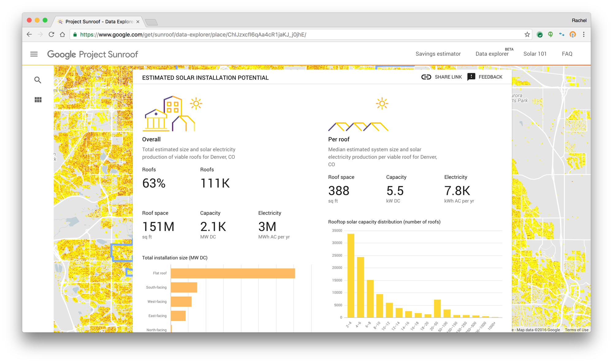Image resolution: width=613 pixels, height=364 pixels.
Task: Click the browser home icon
Action: click(62, 34)
